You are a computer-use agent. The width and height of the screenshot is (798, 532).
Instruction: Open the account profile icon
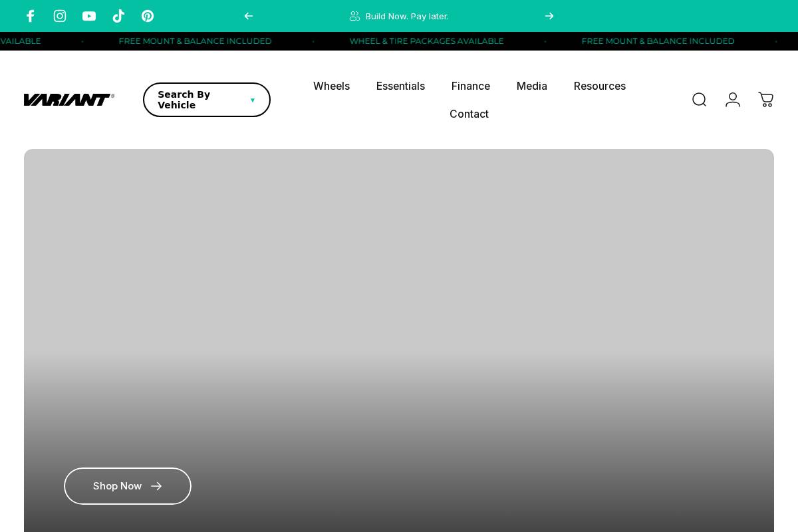coord(733,100)
